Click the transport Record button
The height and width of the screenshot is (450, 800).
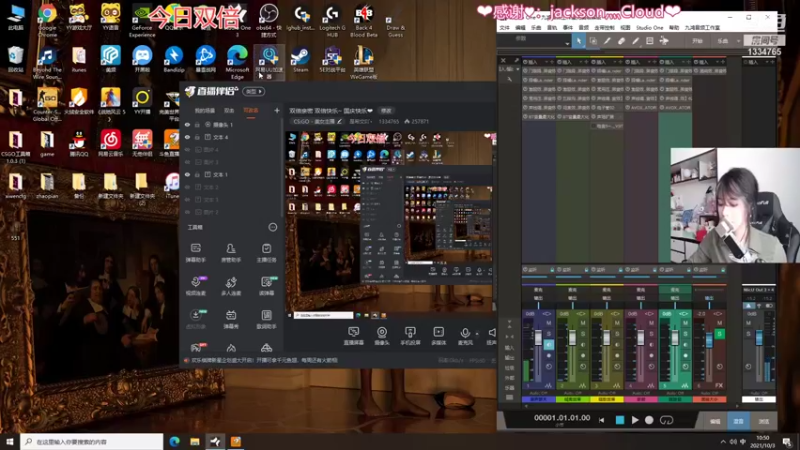click(649, 420)
